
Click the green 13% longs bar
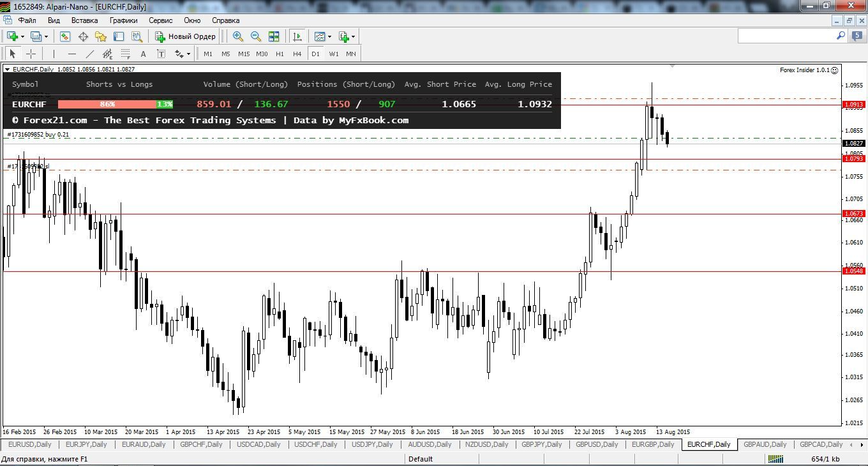point(165,104)
